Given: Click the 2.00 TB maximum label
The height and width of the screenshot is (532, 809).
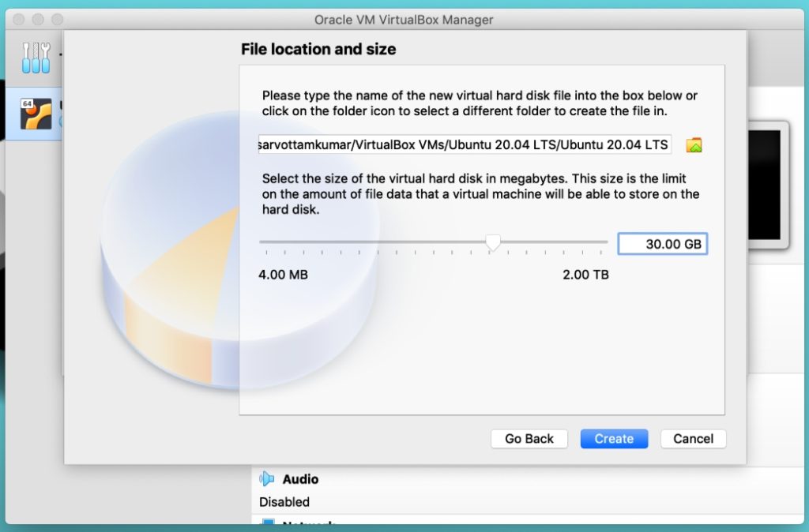Looking at the screenshot, I should pyautogui.click(x=585, y=274).
